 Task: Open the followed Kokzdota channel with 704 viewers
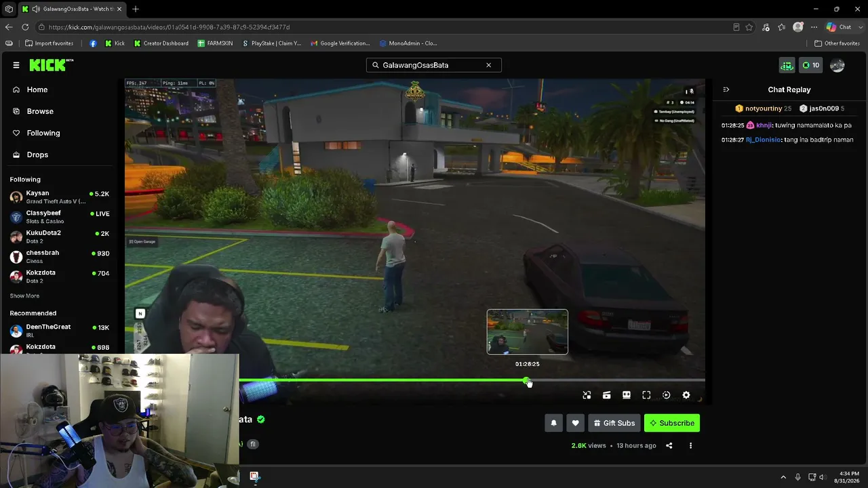click(x=60, y=277)
